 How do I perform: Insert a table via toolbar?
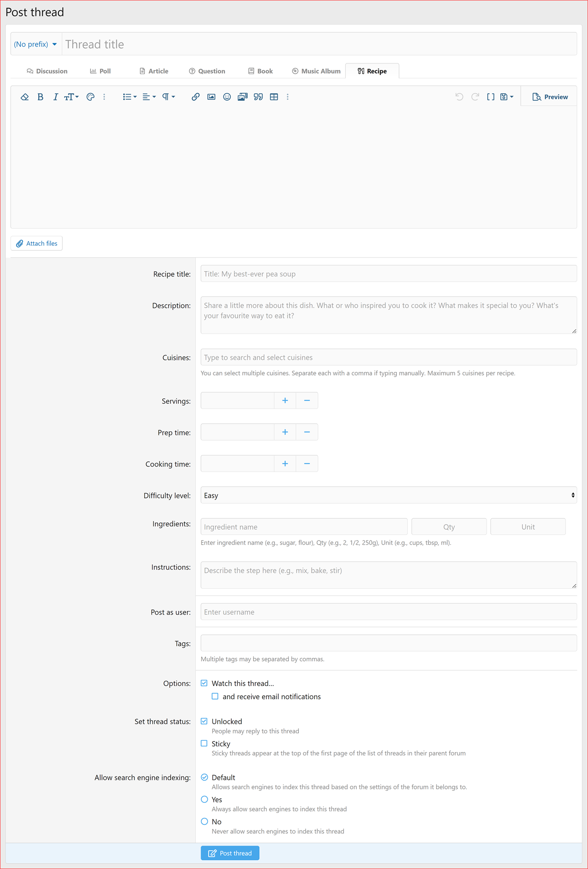(274, 97)
